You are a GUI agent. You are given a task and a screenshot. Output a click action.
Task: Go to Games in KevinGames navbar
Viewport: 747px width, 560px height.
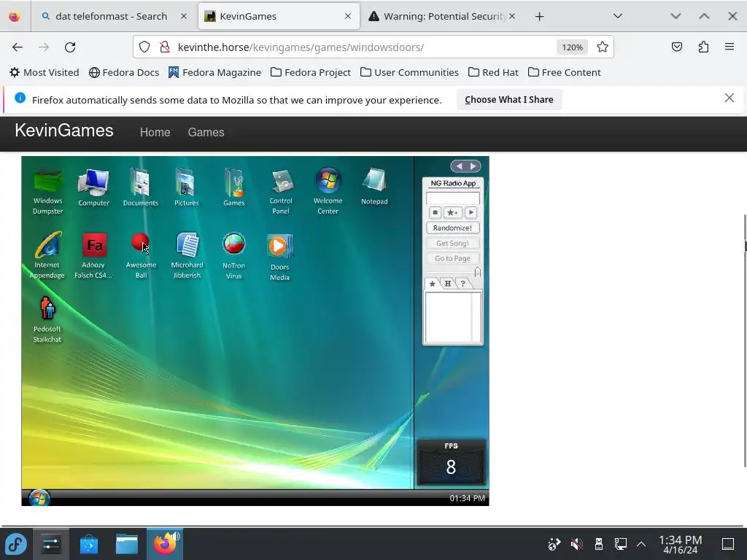click(206, 133)
